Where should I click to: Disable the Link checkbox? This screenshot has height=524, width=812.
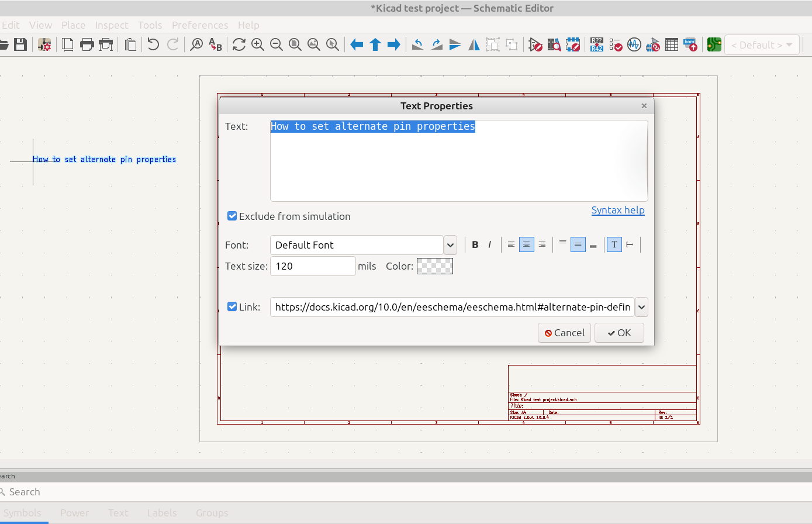click(232, 307)
